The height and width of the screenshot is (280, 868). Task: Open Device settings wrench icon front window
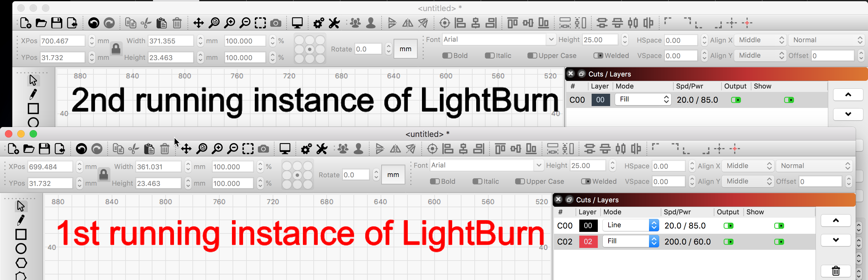[322, 149]
